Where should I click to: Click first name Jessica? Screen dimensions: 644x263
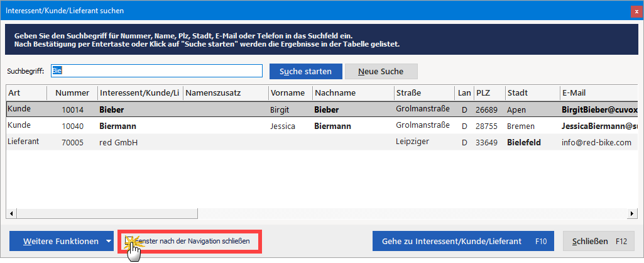283,126
